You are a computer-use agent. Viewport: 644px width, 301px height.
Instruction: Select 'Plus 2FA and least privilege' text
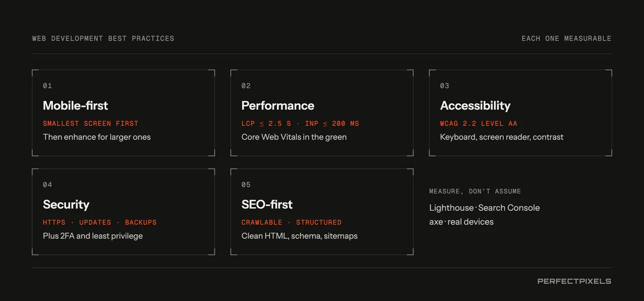coord(93,236)
